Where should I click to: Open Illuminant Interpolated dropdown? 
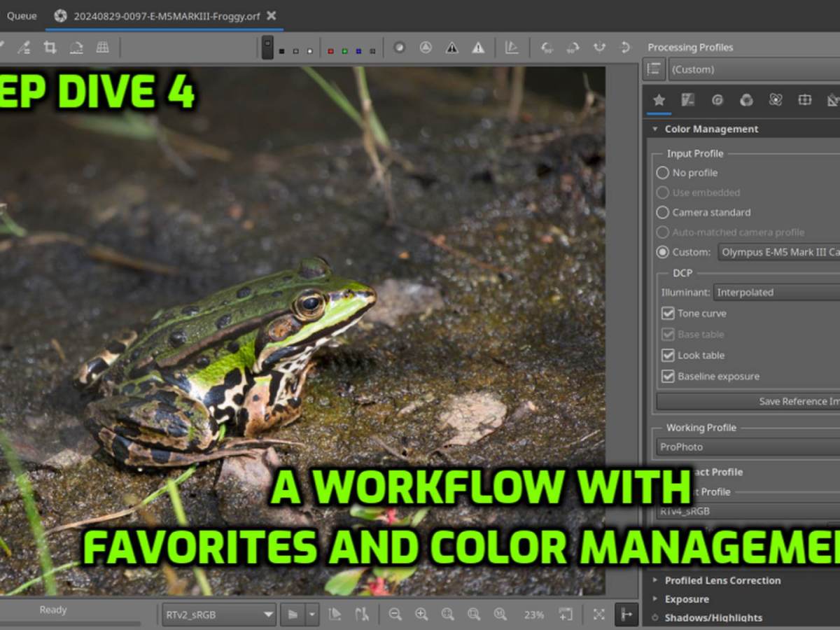coord(776,293)
